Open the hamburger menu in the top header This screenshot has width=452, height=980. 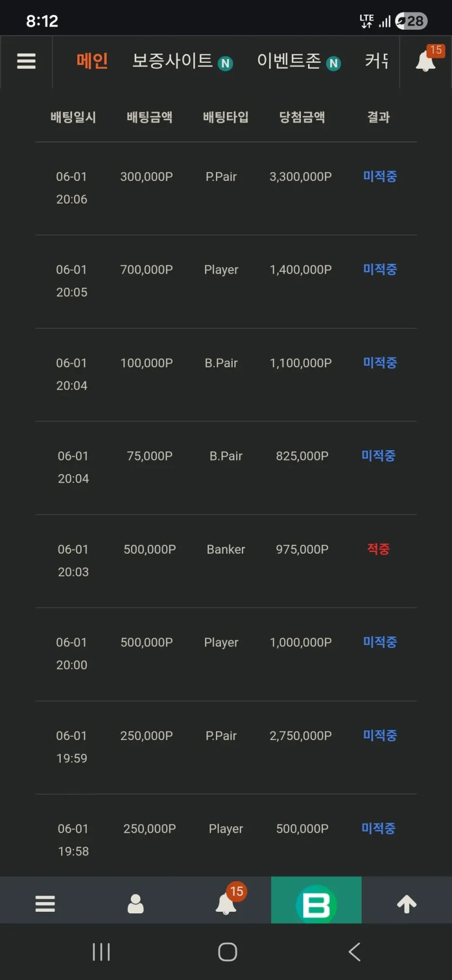point(26,61)
